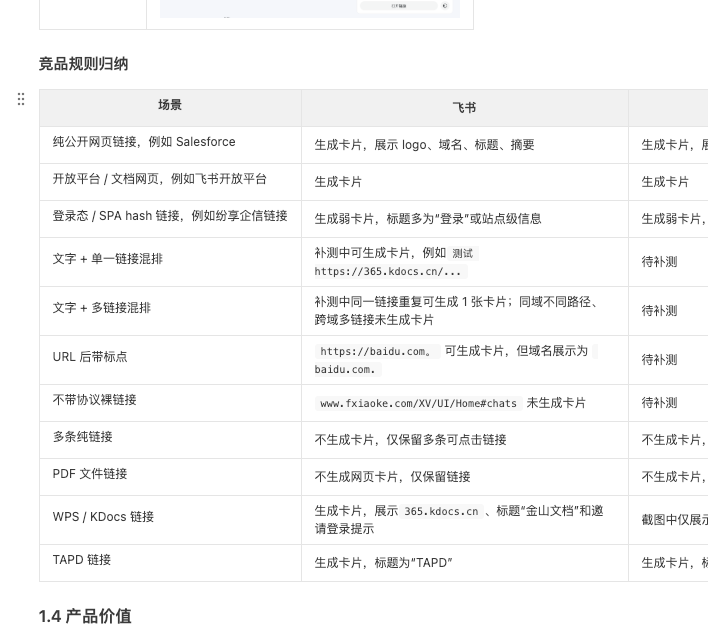Click cell PDF 文件链接
The image size is (708, 633).
(170, 477)
